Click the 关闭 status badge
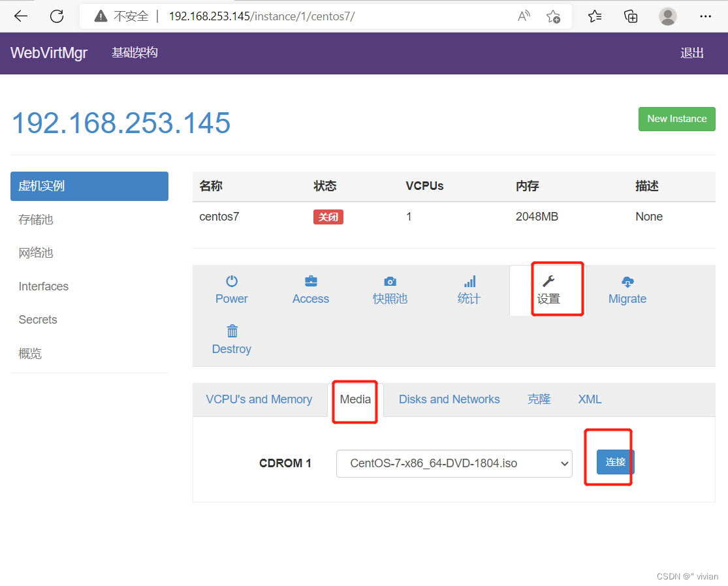The width and height of the screenshot is (728, 586). click(x=328, y=217)
